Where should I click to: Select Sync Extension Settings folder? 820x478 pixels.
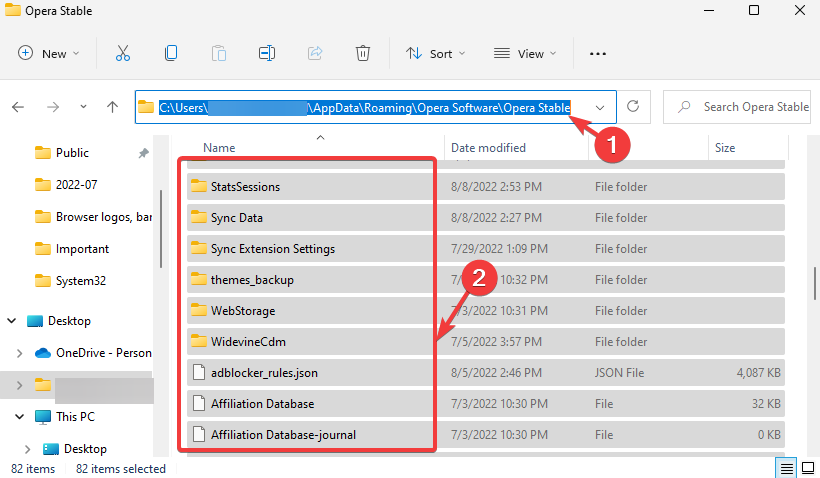click(x=486, y=248)
